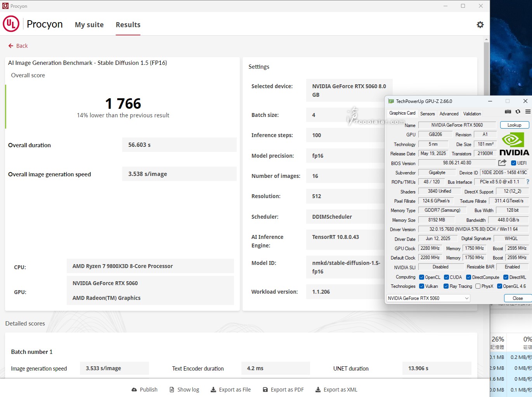This screenshot has height=397, width=532.
Task: Open Validation tab in GPU-Z
Action: pos(472,114)
